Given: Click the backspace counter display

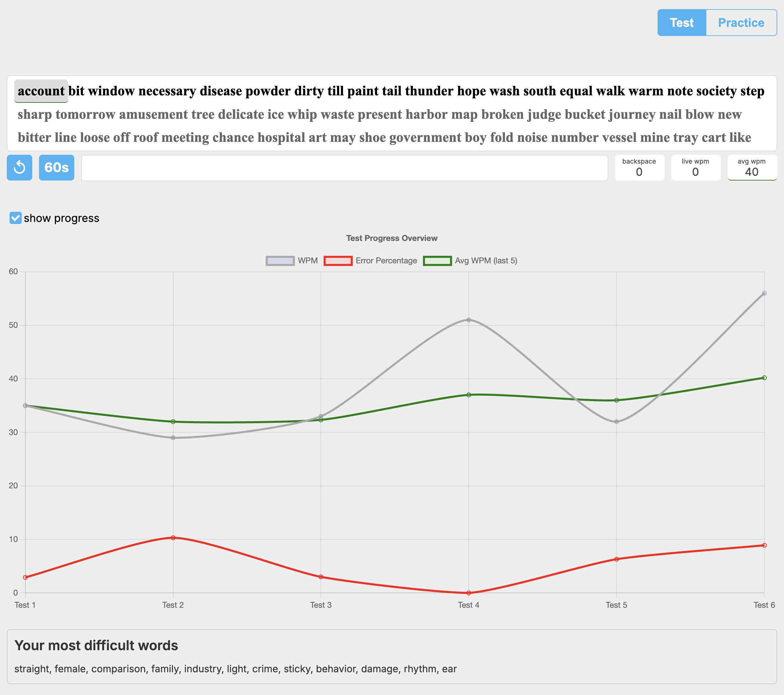Looking at the screenshot, I should point(640,167).
